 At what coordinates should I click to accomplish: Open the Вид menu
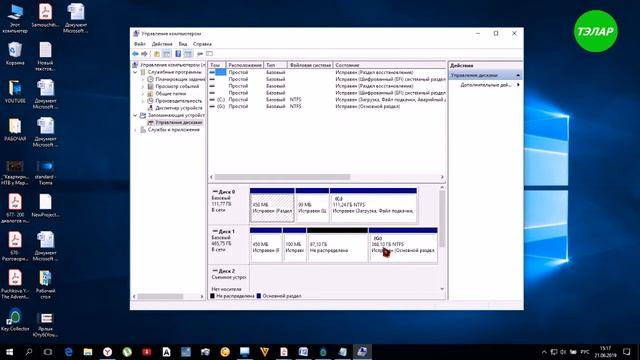183,44
